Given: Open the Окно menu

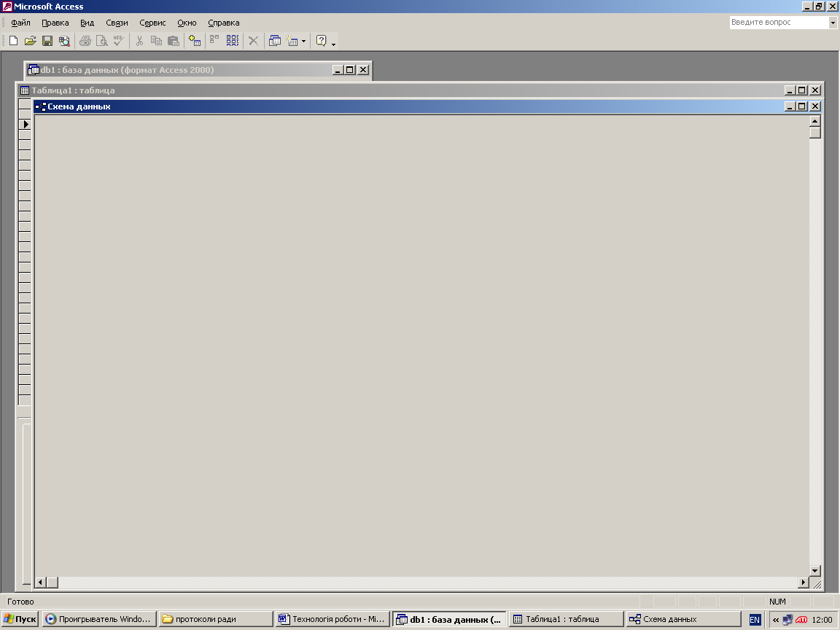Looking at the screenshot, I should [187, 23].
